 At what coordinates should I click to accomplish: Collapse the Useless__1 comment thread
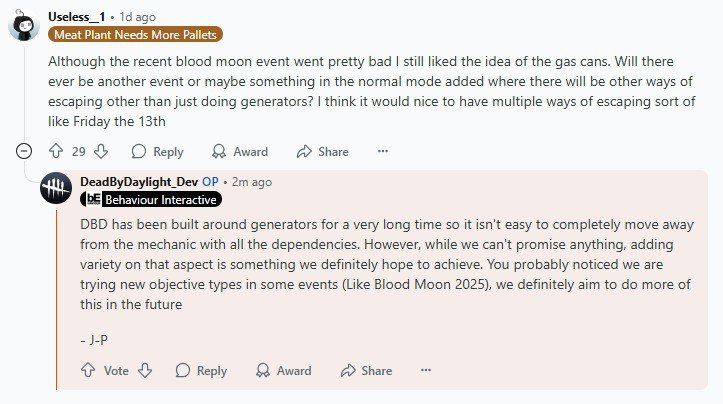coord(24,151)
